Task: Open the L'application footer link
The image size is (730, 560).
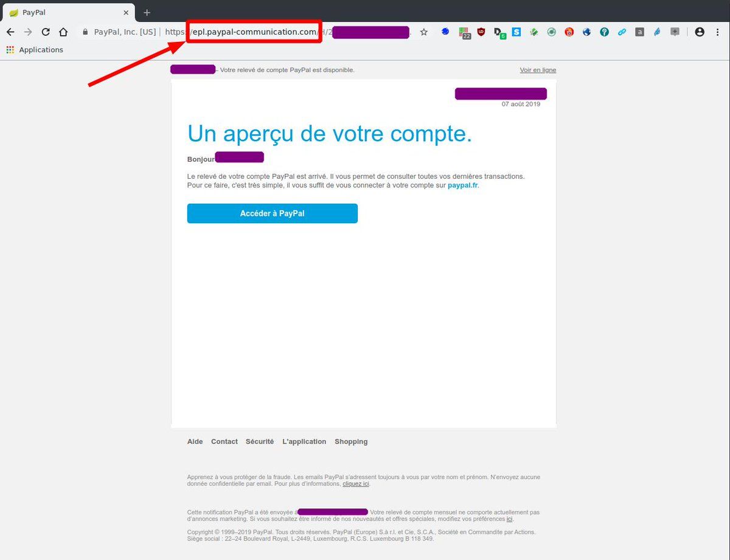Action: [304, 441]
